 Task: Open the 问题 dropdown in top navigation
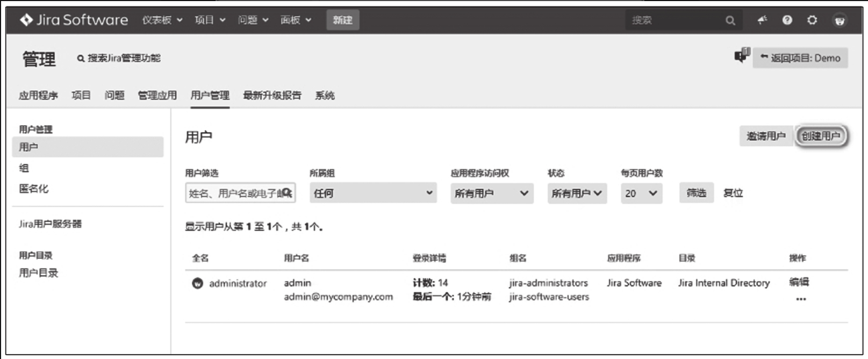point(253,20)
